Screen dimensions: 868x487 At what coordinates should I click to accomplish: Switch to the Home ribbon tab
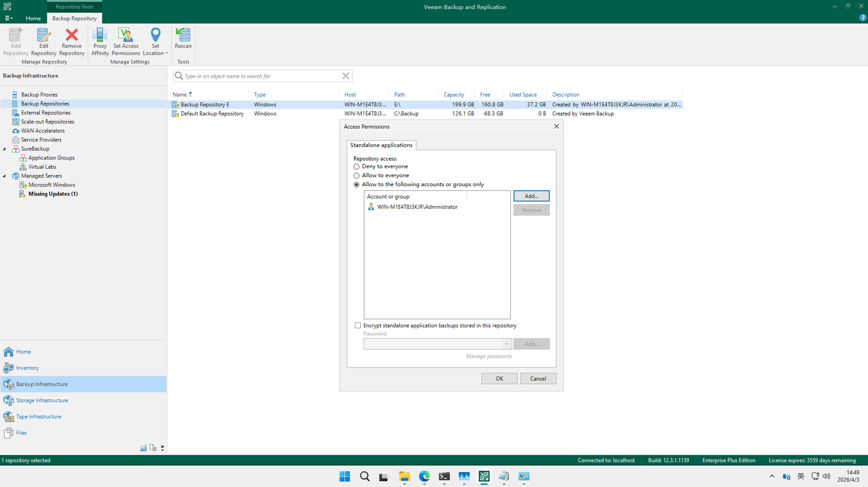point(33,18)
